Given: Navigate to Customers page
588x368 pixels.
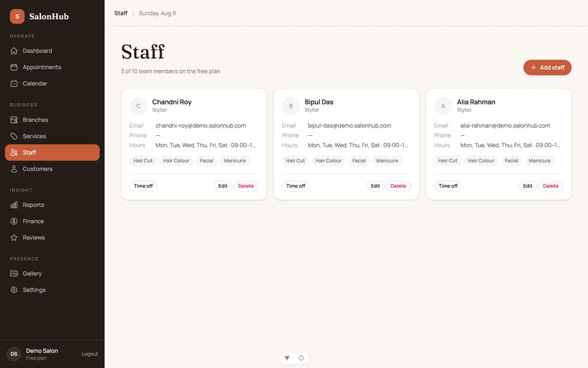Looking at the screenshot, I should (52, 169).
